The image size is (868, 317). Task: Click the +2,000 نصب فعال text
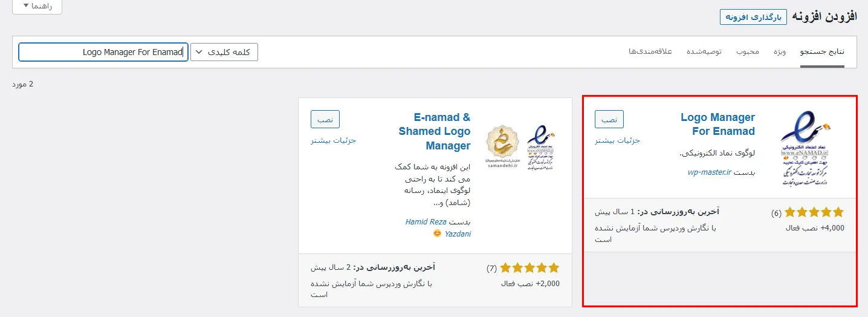(531, 283)
